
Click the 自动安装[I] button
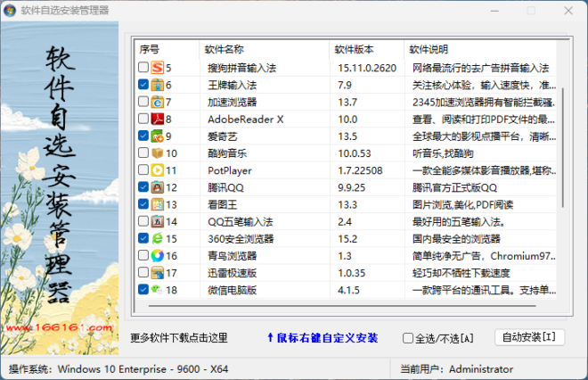click(x=529, y=337)
